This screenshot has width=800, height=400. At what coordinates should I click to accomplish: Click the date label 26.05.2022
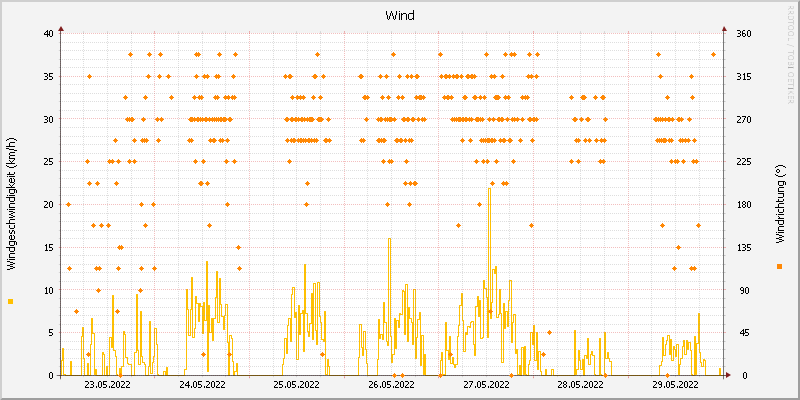point(391,384)
